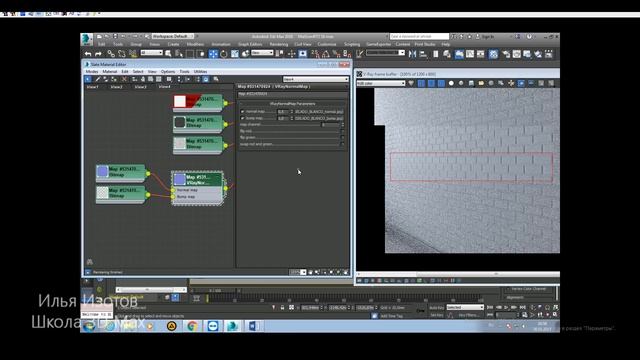
Task: Open the Selected key filter dropdown
Action: 465,307
